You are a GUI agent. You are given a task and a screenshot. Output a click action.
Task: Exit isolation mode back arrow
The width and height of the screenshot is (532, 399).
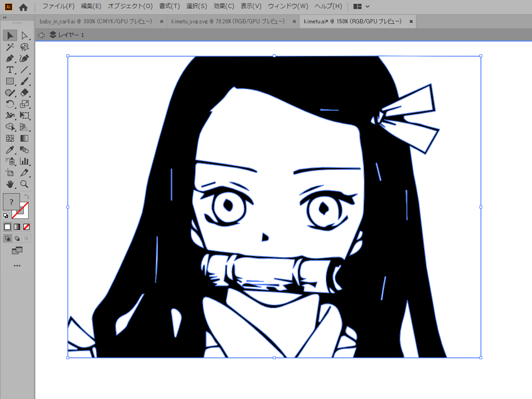[x=41, y=35]
